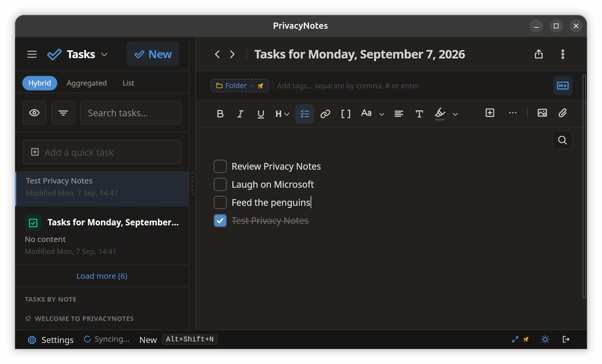
Task: Click the green checkbox note icon
Action: 33,223
